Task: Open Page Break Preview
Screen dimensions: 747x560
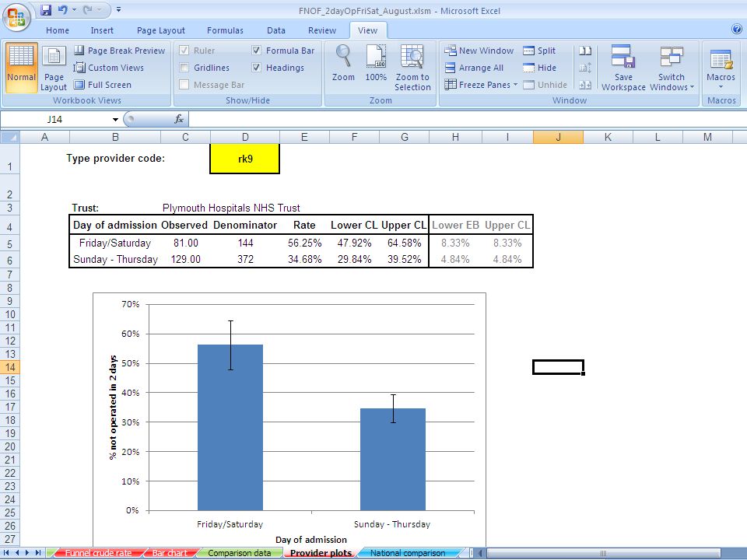Action: click(120, 51)
